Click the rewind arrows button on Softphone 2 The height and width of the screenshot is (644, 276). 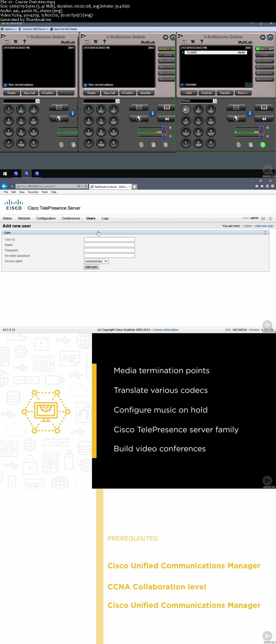(x=167, y=119)
